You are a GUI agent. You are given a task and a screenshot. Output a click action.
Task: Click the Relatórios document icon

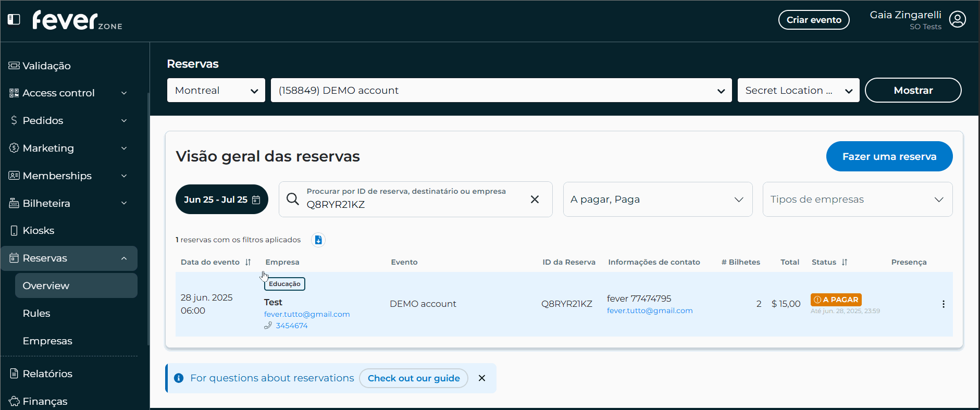click(x=14, y=374)
